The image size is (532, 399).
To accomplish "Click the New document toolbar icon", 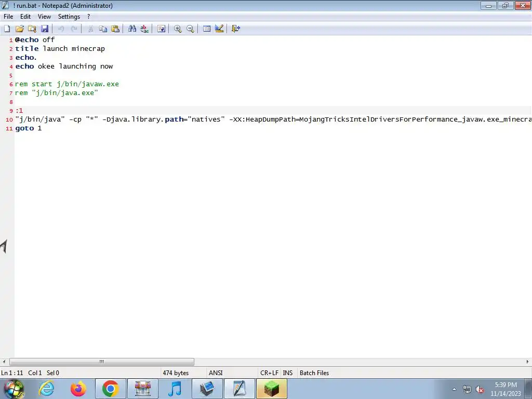I will (7, 29).
